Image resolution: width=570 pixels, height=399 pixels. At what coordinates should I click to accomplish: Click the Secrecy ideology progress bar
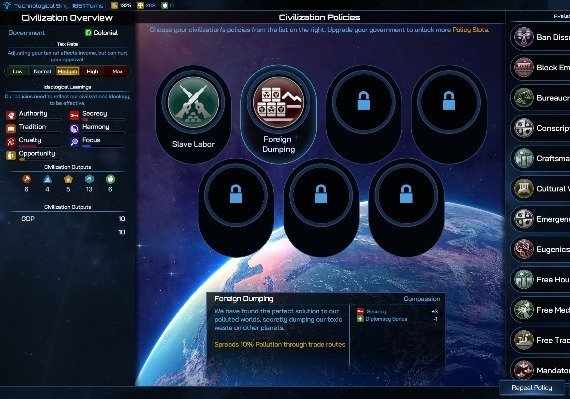pyautogui.click(x=103, y=119)
